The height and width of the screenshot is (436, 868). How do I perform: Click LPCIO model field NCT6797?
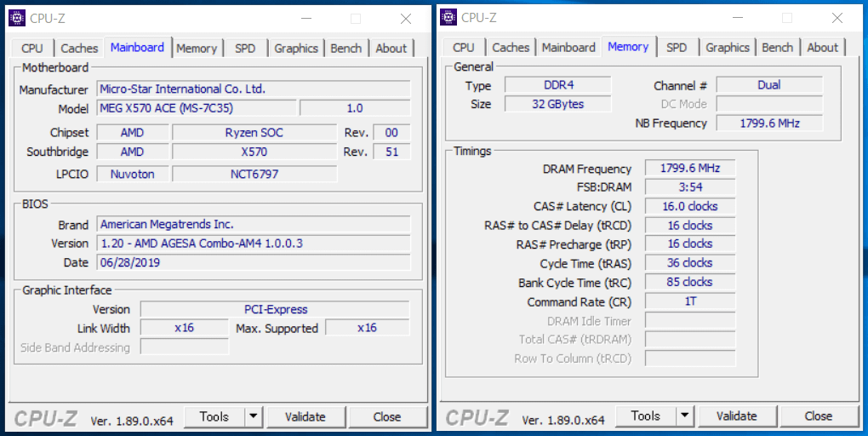pos(254,174)
